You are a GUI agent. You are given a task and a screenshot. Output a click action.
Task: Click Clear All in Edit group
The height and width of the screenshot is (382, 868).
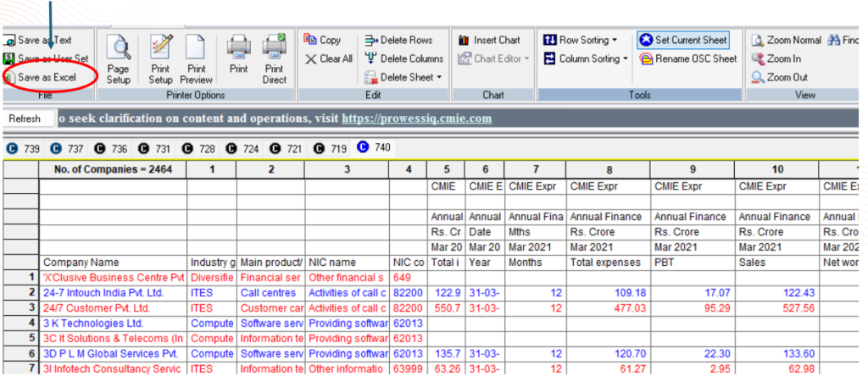pos(328,59)
